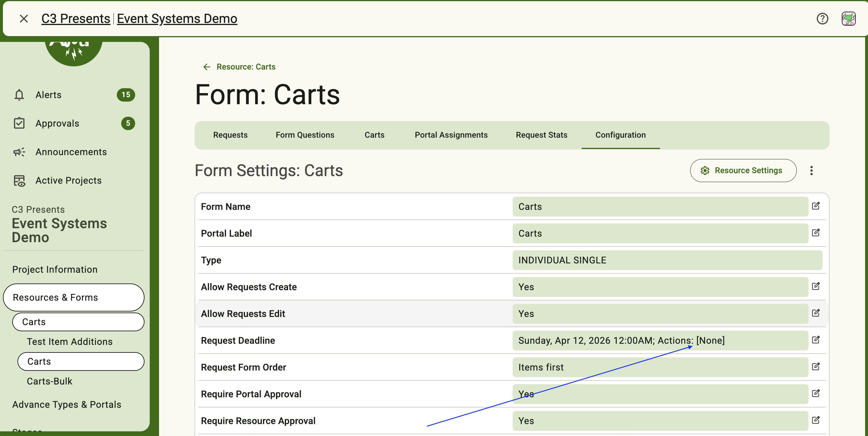
Task: Click the Items first value field
Action: [x=660, y=367]
